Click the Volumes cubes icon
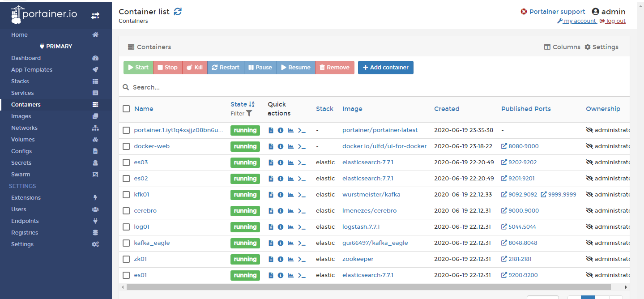The height and width of the screenshot is (299, 644). [x=95, y=140]
